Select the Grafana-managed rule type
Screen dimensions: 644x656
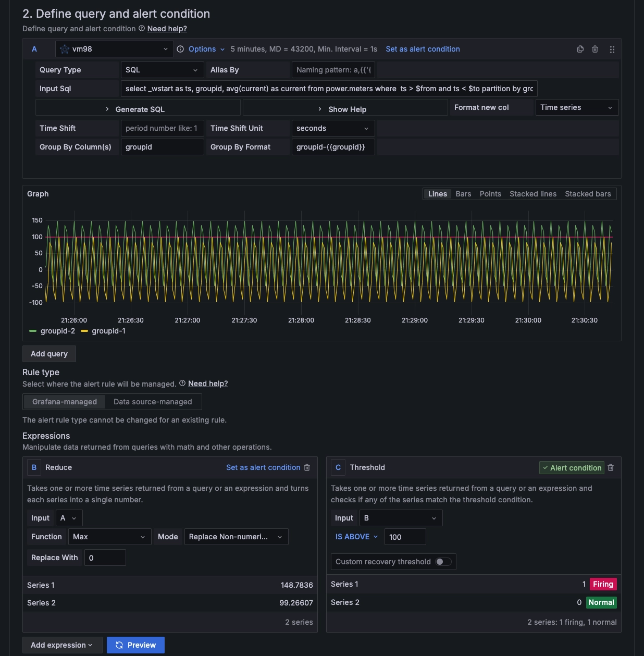point(65,402)
